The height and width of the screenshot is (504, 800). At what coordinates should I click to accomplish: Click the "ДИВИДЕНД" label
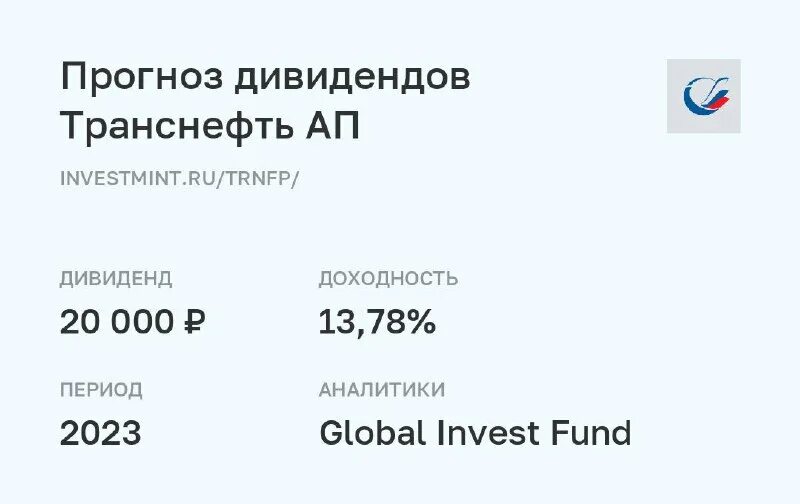[116, 279]
